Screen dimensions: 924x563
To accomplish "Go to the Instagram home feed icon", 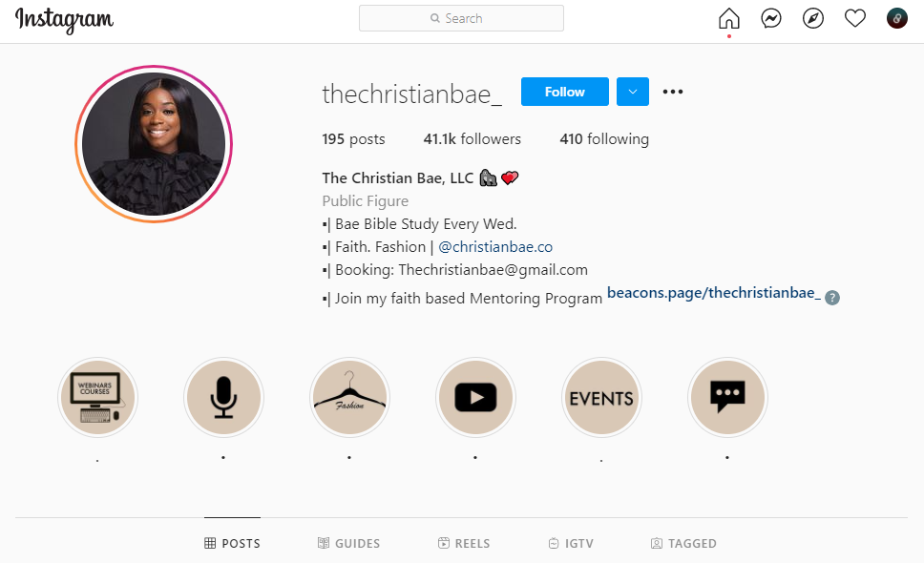I will click(729, 18).
